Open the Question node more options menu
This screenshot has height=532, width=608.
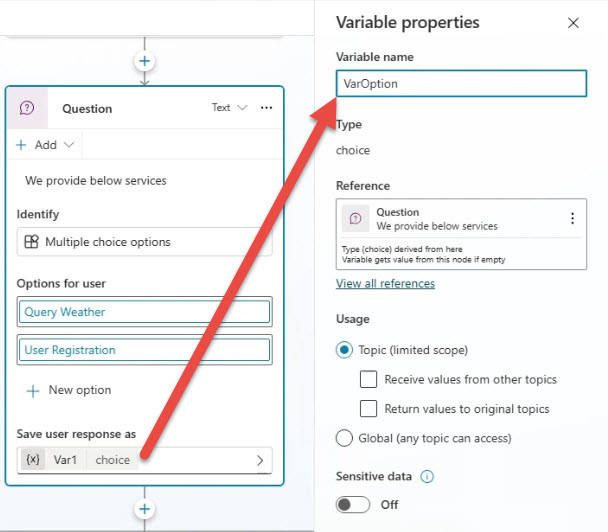click(266, 107)
